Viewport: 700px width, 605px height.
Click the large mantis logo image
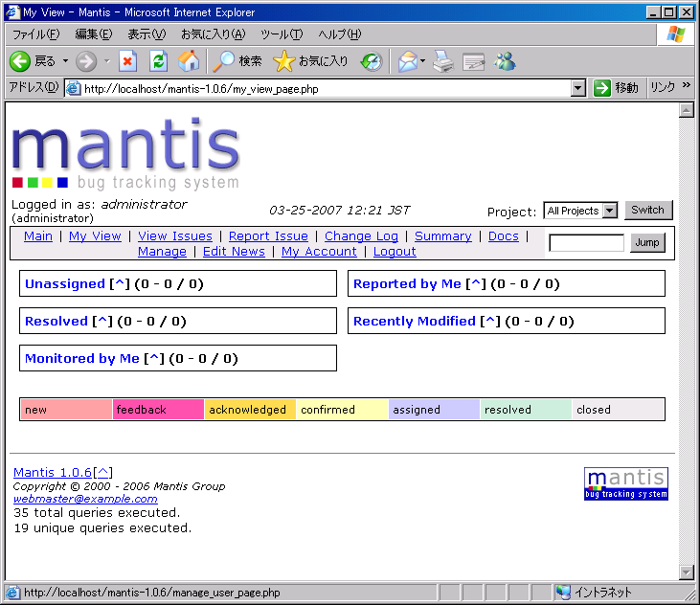coord(125,154)
